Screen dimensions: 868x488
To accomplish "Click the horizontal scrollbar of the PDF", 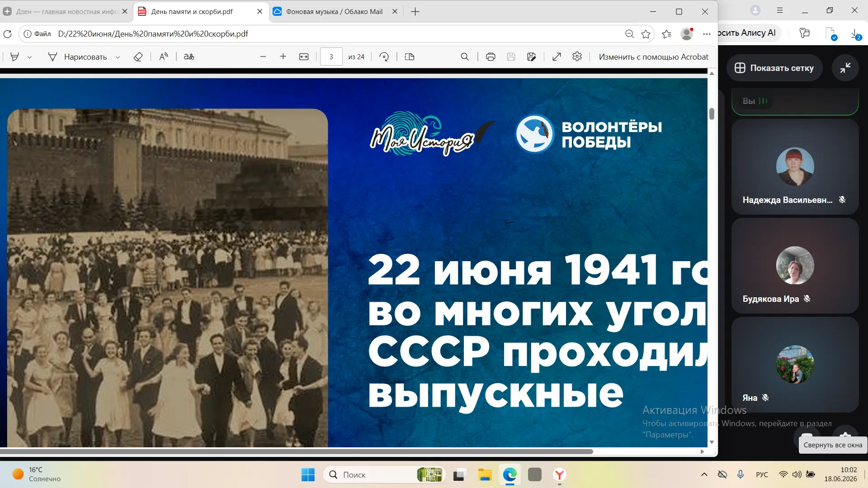I will pyautogui.click(x=297, y=451).
